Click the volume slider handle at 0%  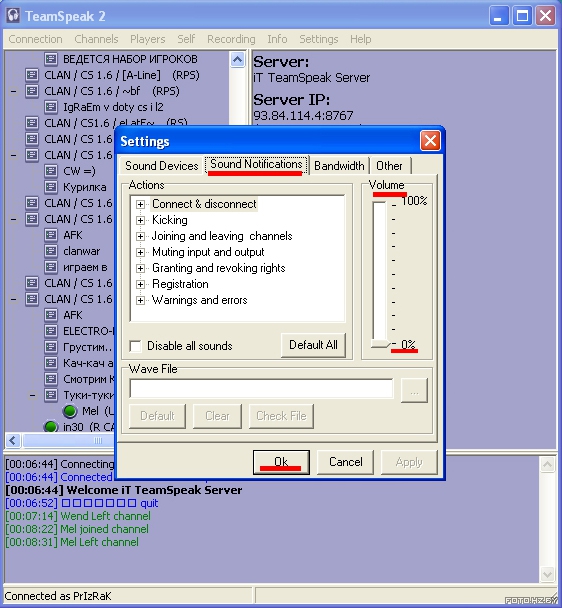(381, 344)
